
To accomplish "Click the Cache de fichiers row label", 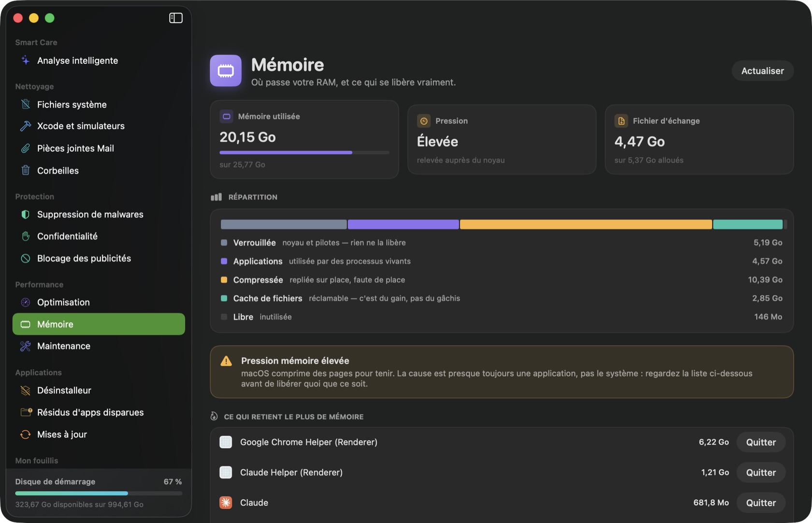I will [x=268, y=298].
